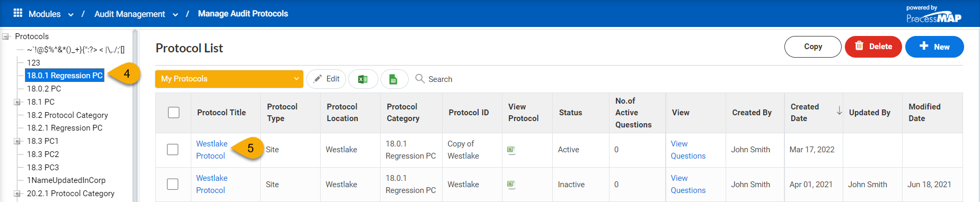Sort by Updated By column header

tap(869, 113)
